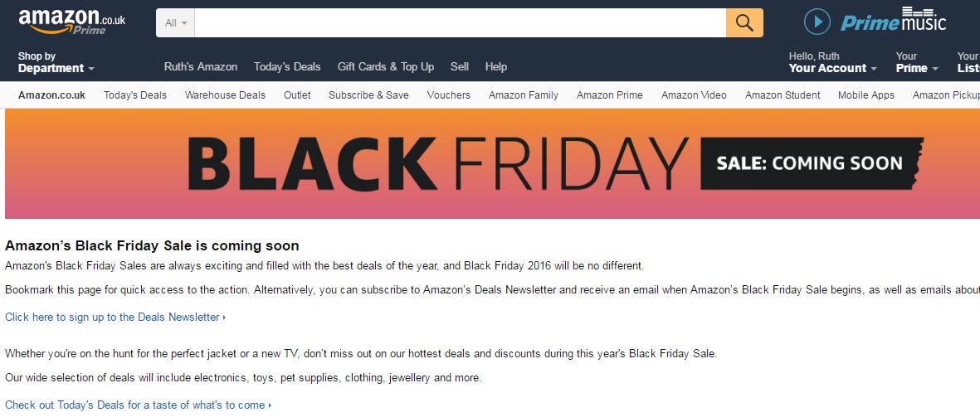Viewport: 980px width, 417px height.
Task: Select Sell in the top navigation
Action: [460, 66]
